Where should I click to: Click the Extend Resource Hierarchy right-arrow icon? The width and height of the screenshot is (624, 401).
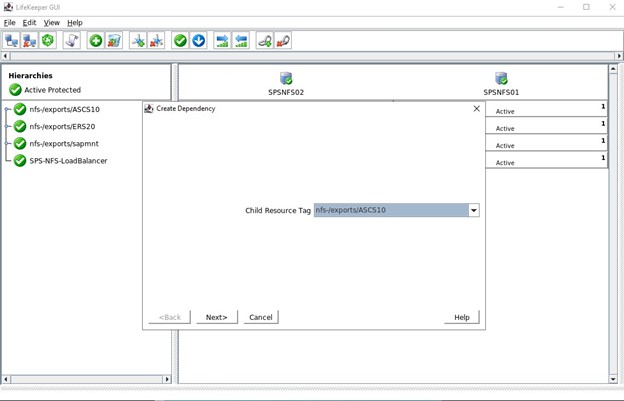[222, 41]
